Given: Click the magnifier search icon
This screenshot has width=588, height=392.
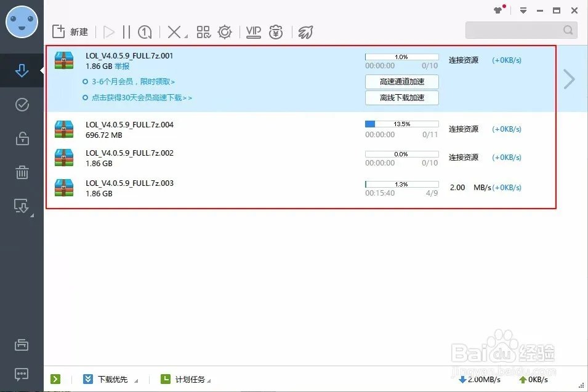Looking at the screenshot, I should (x=568, y=30).
